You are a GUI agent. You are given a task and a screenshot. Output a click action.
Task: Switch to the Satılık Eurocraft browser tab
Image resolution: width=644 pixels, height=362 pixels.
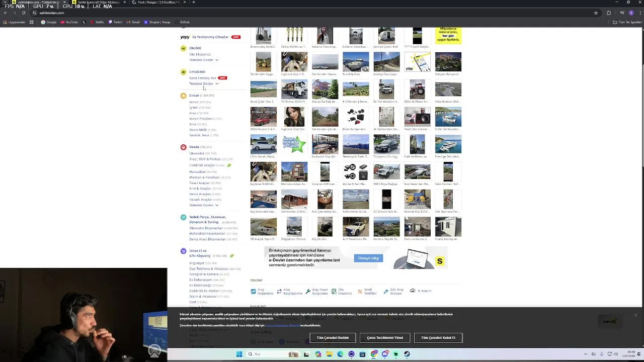(x=99, y=3)
